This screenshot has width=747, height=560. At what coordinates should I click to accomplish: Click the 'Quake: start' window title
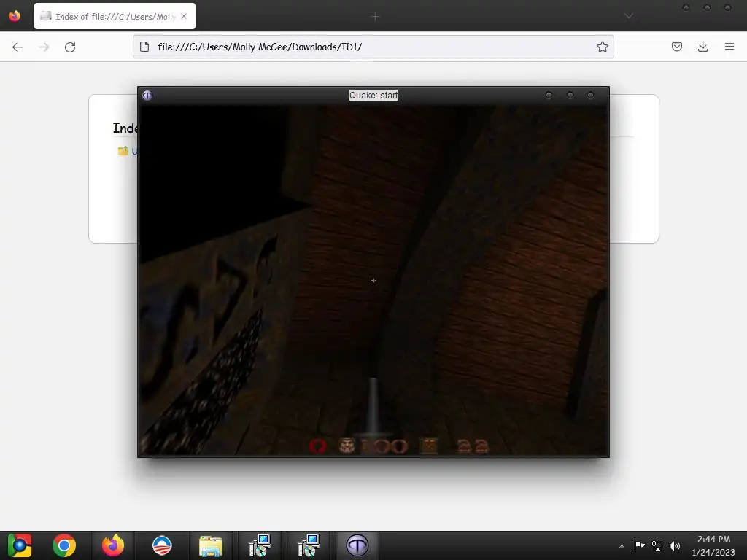(x=373, y=96)
